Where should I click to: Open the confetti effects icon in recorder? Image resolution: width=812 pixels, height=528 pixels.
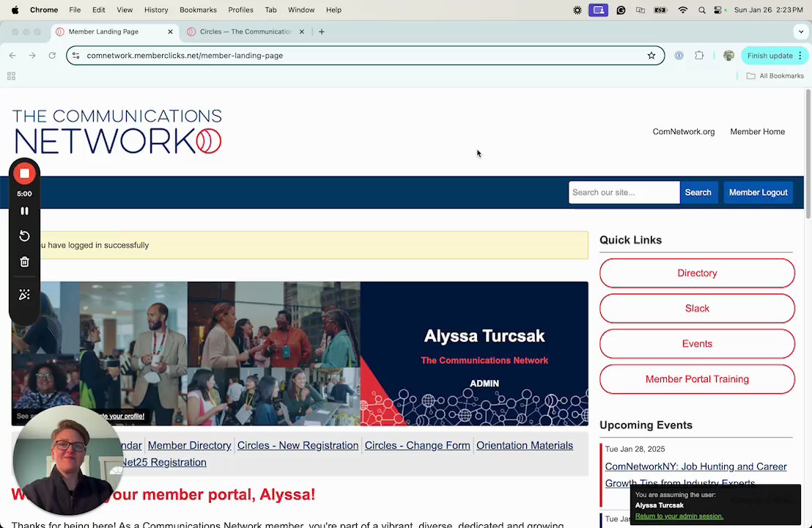pos(24,295)
